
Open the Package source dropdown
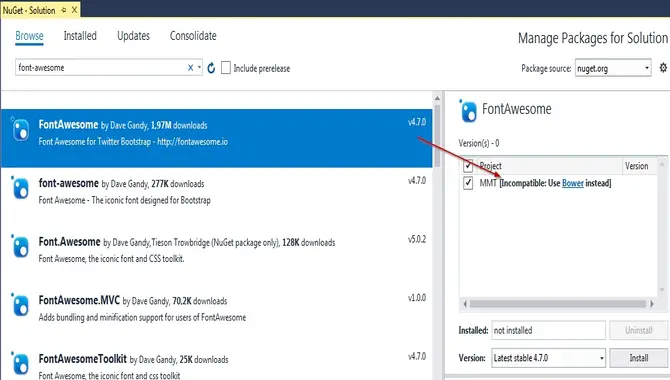pyautogui.click(x=647, y=68)
